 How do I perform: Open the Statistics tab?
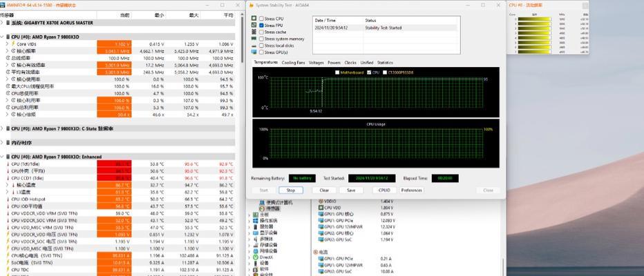(x=385, y=63)
